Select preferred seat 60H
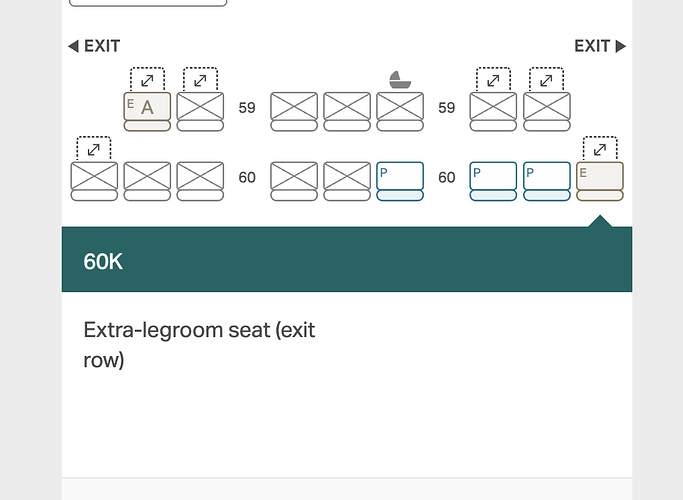683x500 pixels. (x=494, y=181)
